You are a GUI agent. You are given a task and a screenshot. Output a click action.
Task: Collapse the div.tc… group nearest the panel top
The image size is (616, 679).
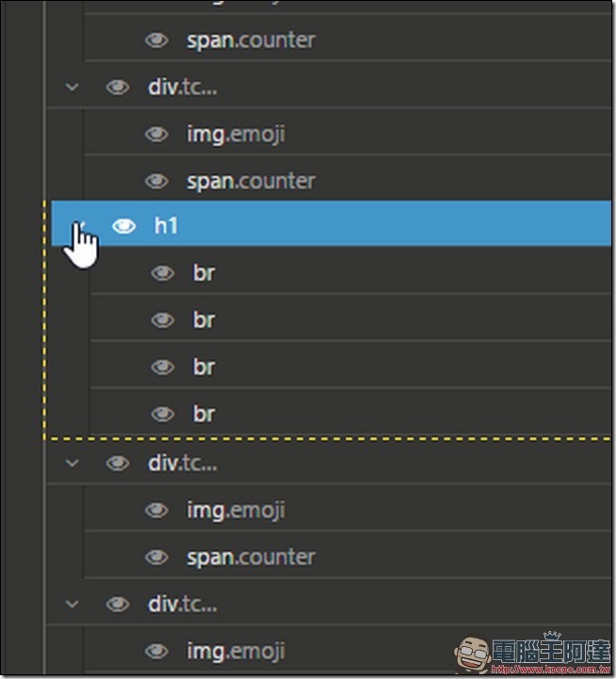click(x=72, y=87)
